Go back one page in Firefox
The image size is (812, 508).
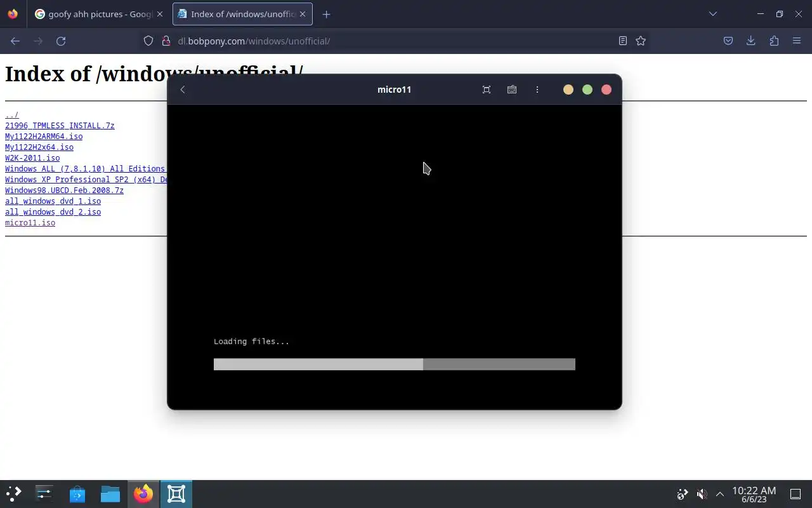pos(15,41)
